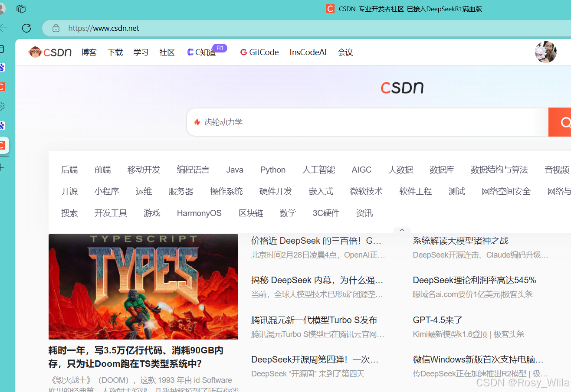
Task: Select the 前端 category
Action: click(x=102, y=170)
